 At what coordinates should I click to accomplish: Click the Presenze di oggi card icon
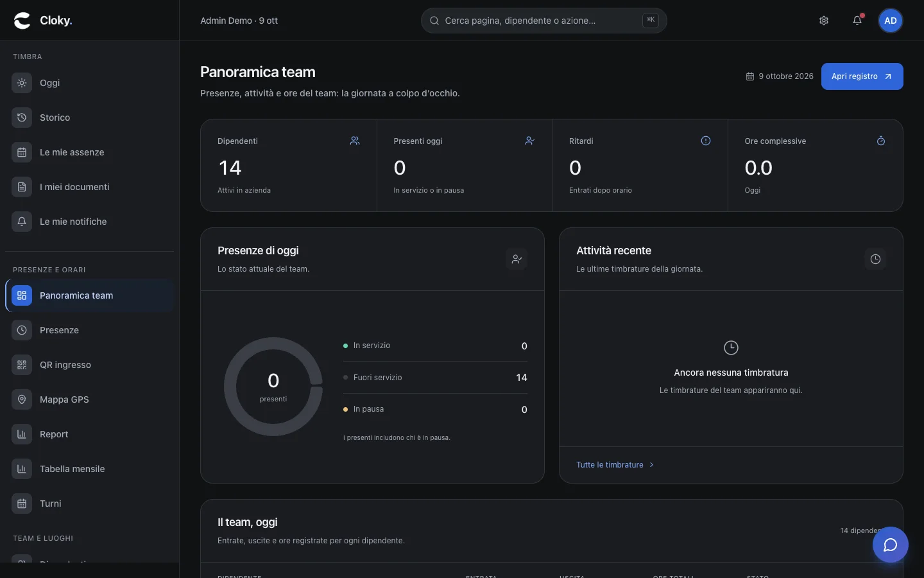[517, 259]
